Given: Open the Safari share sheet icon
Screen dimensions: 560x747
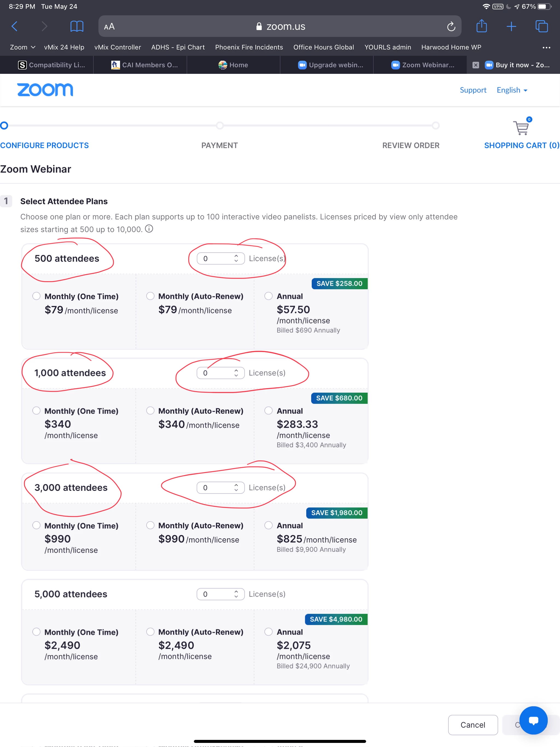Looking at the screenshot, I should 481,26.
